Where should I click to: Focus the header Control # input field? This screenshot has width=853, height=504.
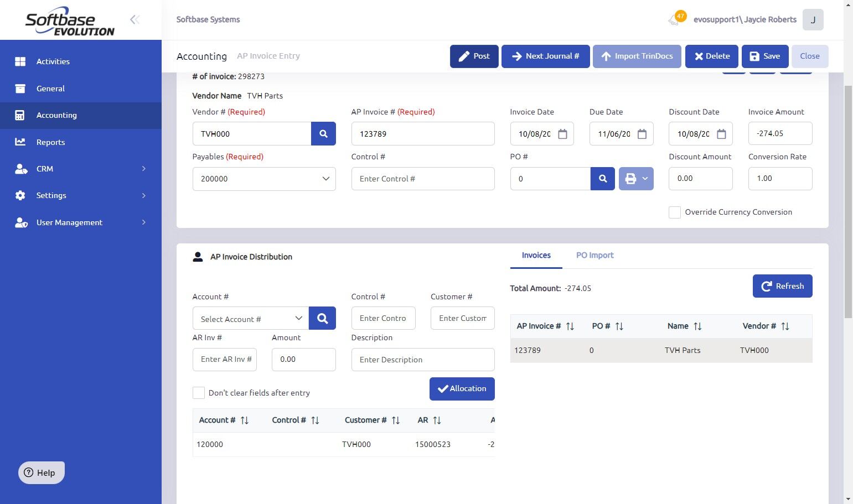pos(423,179)
